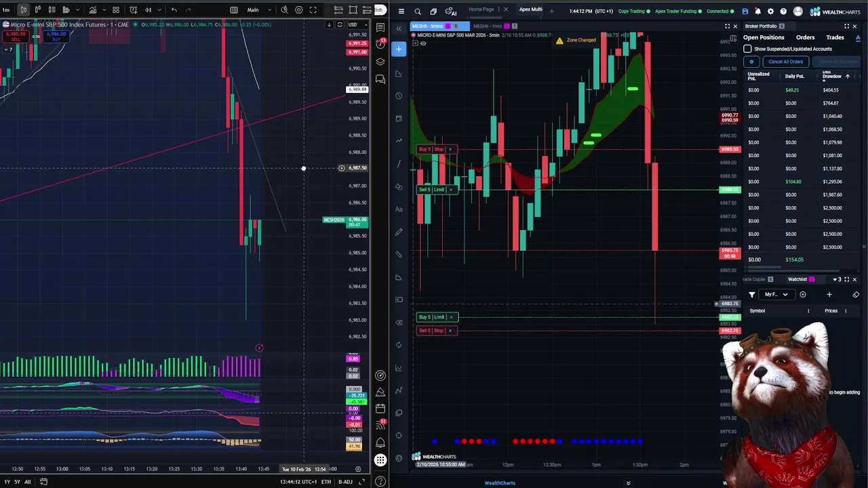Switch to the Orders tab
This screenshot has height=488, width=868.
click(805, 37)
